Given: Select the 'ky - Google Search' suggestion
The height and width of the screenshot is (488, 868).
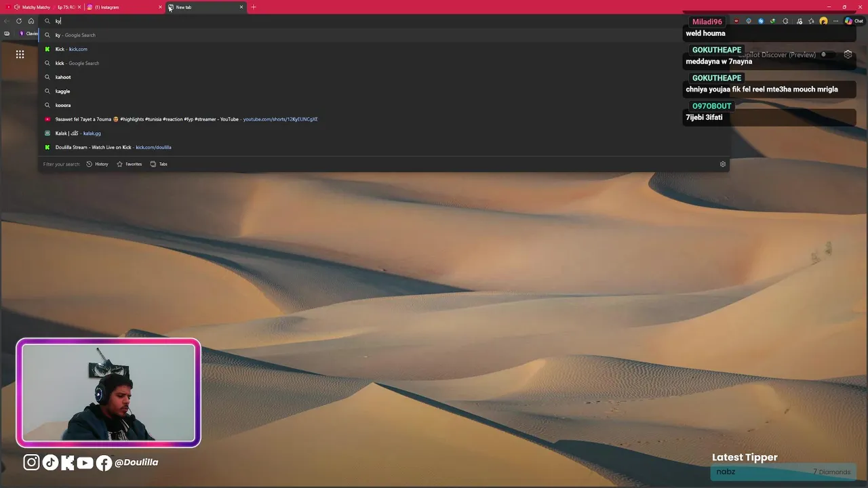Looking at the screenshot, I should [x=384, y=35].
